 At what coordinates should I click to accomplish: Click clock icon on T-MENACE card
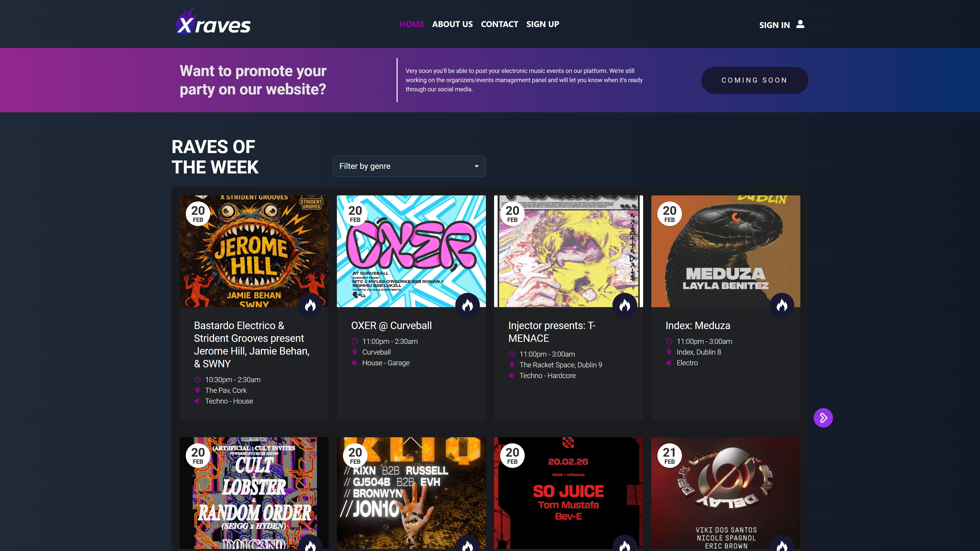(x=512, y=354)
